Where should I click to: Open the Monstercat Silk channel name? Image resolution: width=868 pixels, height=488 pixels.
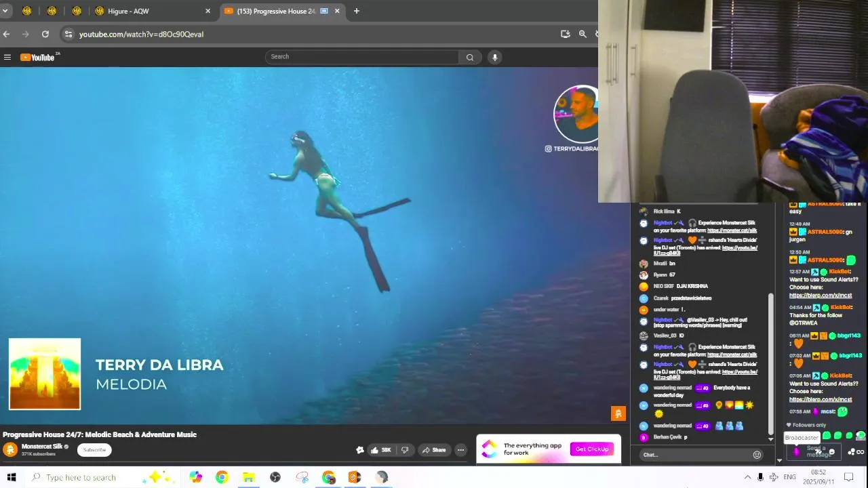point(42,447)
